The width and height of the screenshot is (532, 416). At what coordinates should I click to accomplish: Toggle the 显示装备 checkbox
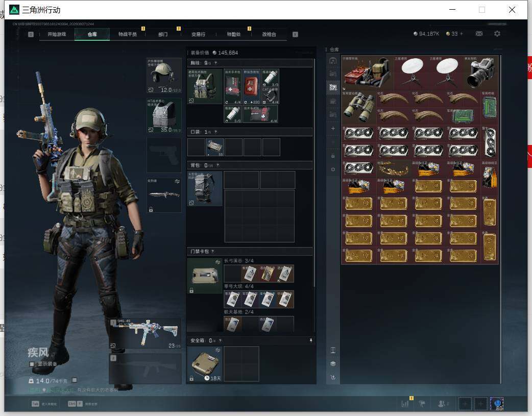[32, 364]
